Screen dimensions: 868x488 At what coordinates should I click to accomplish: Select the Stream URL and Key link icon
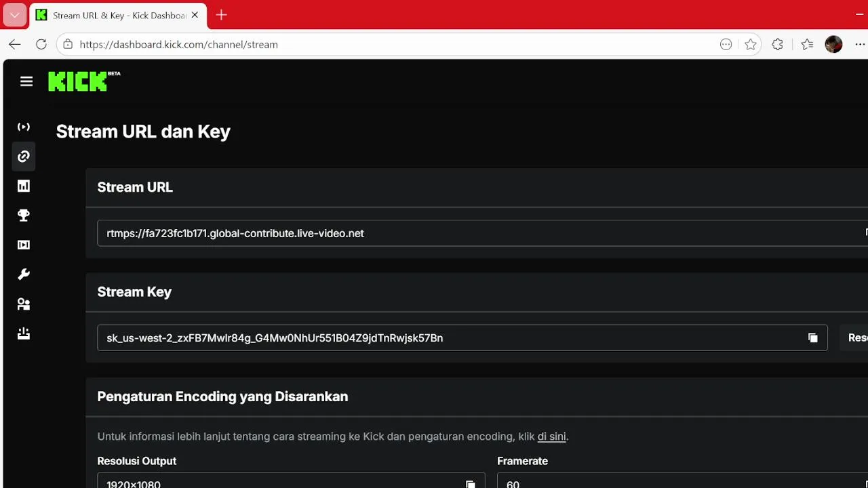(x=24, y=157)
